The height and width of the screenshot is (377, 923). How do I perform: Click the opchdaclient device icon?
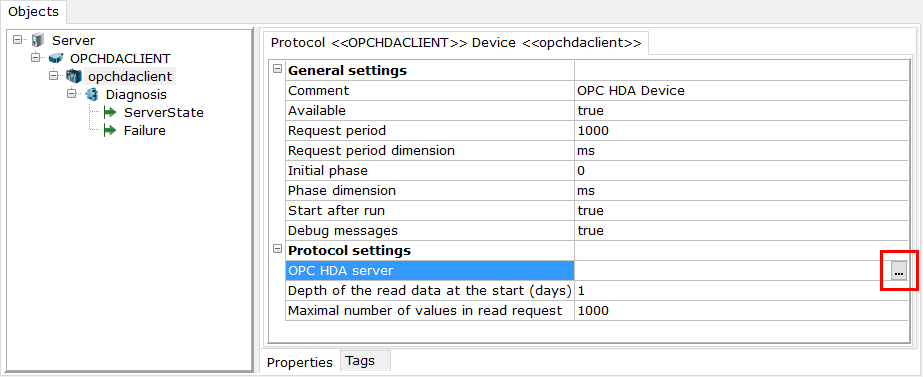(x=74, y=76)
